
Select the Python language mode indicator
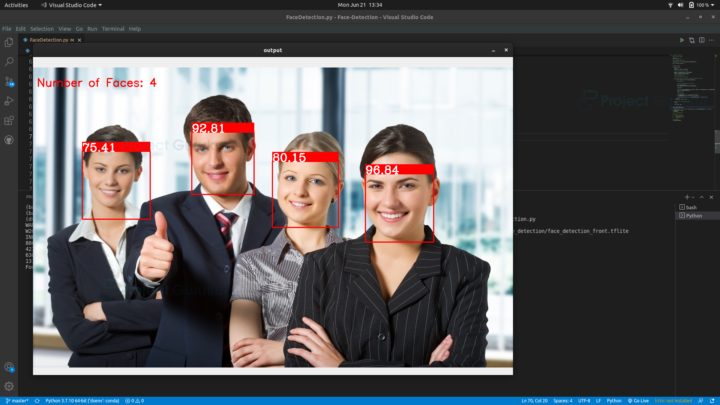(614, 401)
